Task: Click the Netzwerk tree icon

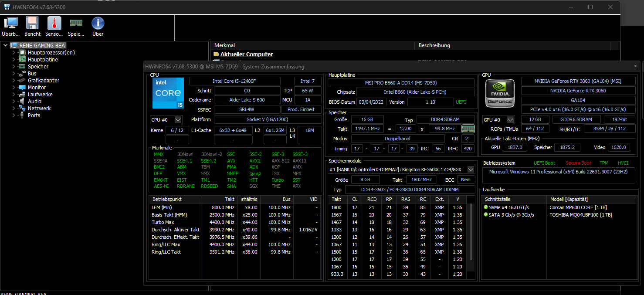Action: [22, 108]
